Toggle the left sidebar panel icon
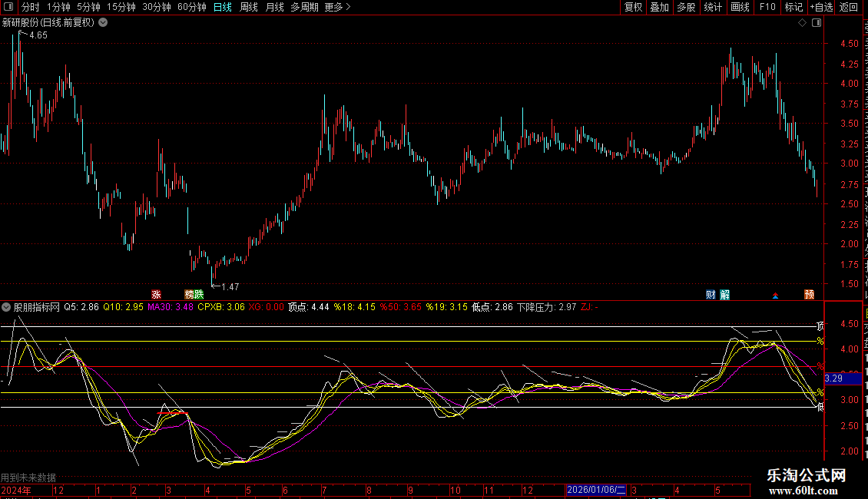This screenshot has width=868, height=499. [8, 7]
